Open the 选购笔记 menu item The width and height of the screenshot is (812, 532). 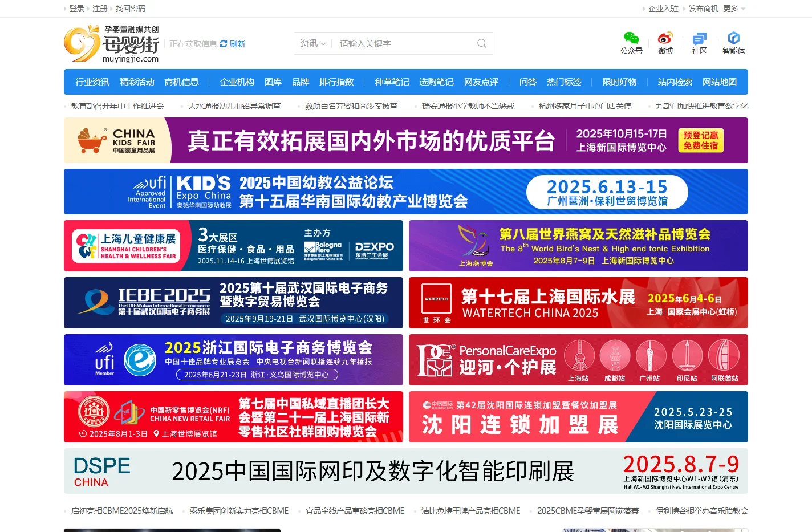tap(436, 82)
